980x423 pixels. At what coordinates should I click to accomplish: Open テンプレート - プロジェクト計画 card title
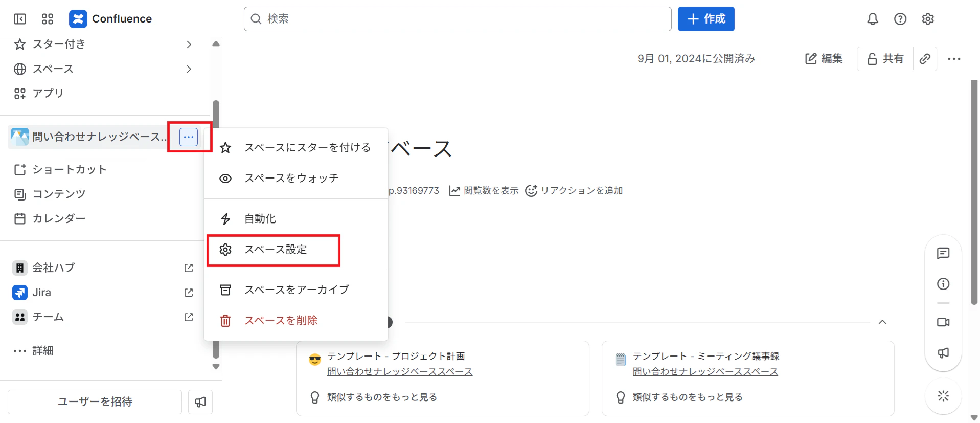(396, 357)
